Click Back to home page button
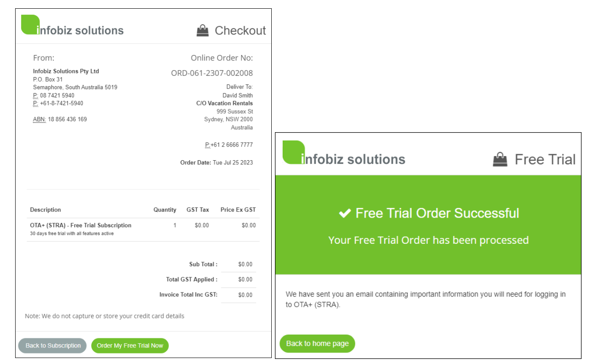 point(317,343)
